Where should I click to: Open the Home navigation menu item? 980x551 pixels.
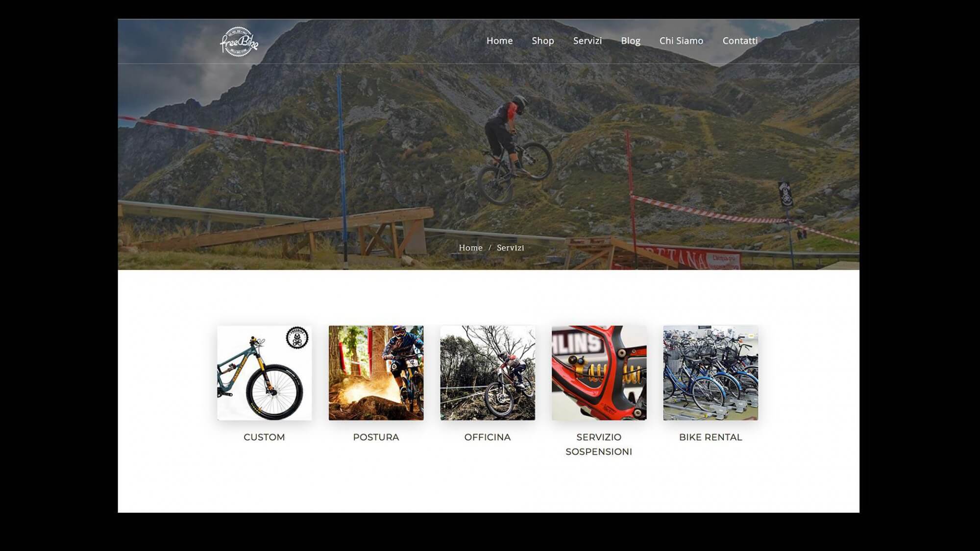tap(499, 41)
